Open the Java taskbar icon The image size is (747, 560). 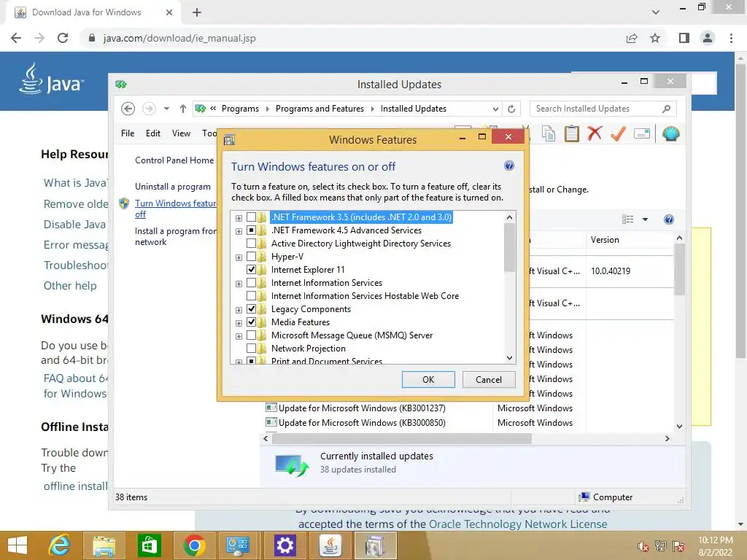point(330,545)
